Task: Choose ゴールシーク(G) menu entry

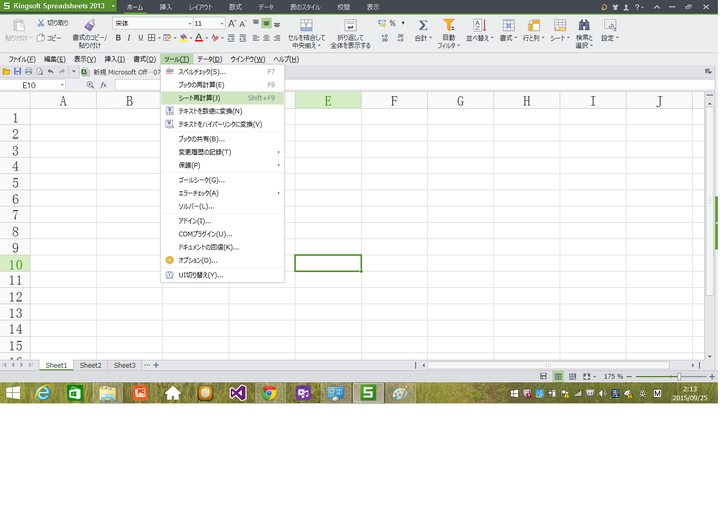Action: (x=223, y=180)
